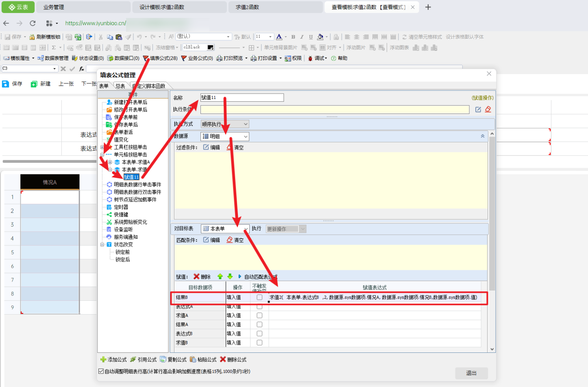Viewport: 588px width, 387px height.
Task: Expand the 本表单.求值A tree node
Action: click(x=110, y=162)
